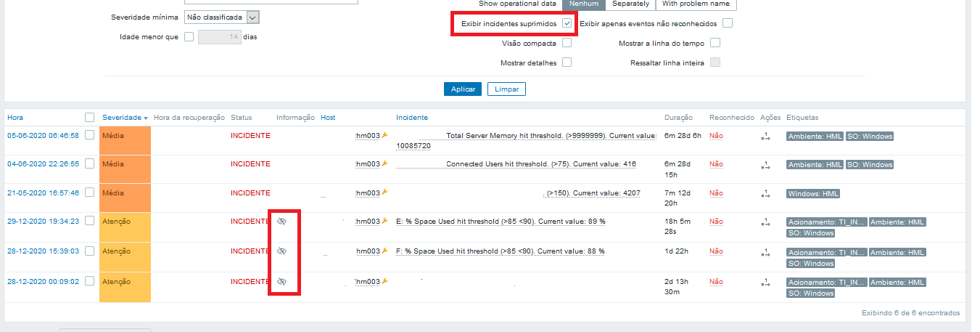Image resolution: width=980 pixels, height=332 pixels.
Task: Click Acionamento: TI_IN tag in 29-12-2020 row
Action: pos(826,222)
